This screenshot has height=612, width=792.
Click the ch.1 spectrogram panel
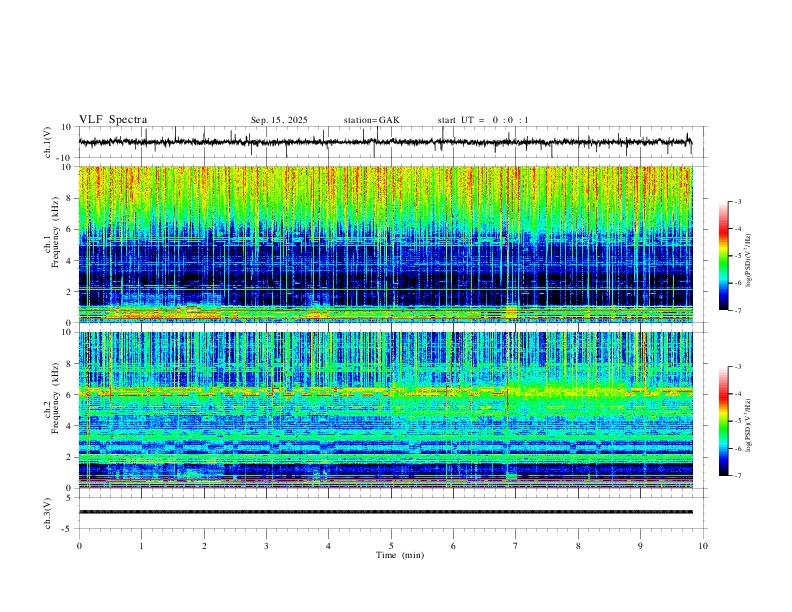[x=386, y=244]
